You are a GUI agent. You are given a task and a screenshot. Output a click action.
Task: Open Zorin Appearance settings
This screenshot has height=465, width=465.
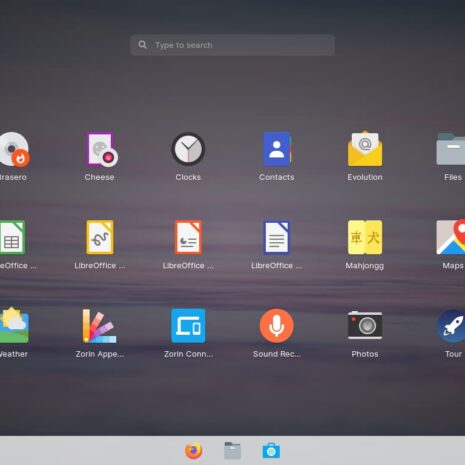click(99, 326)
